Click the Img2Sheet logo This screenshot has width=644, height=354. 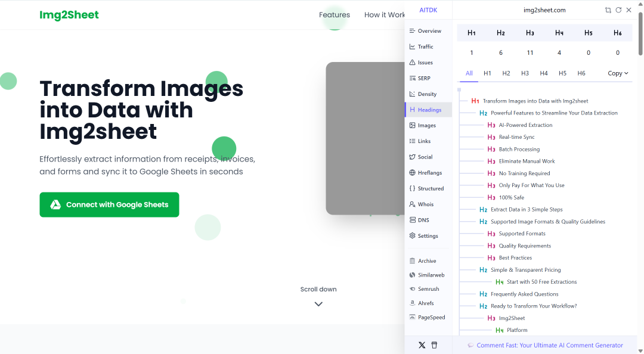click(69, 15)
